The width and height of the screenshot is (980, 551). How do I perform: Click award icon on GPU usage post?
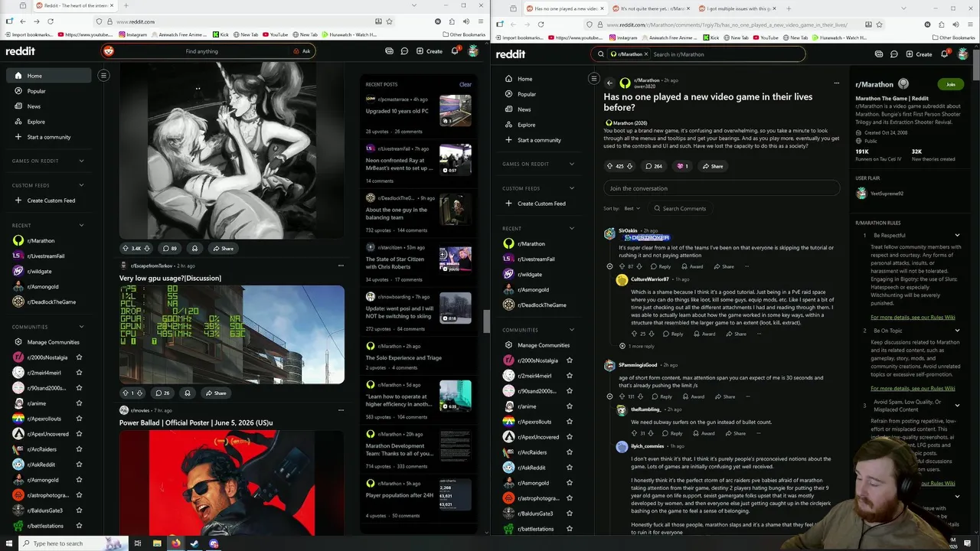tap(187, 393)
